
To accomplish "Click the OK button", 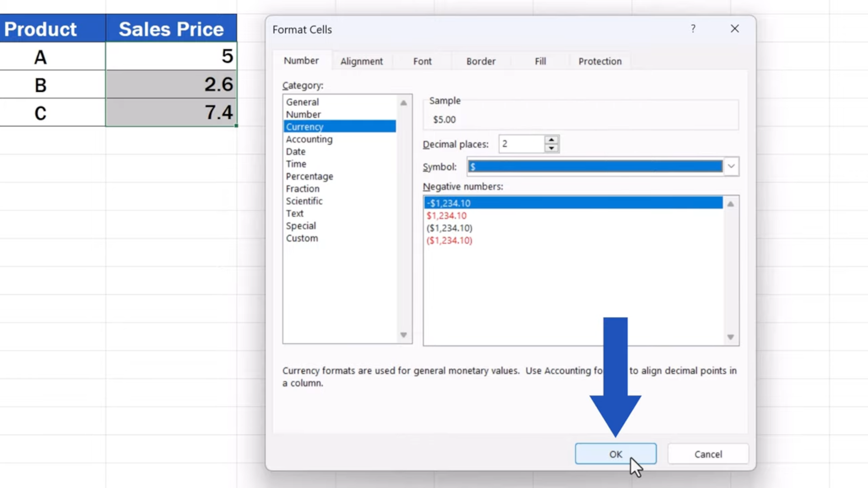I will point(615,454).
